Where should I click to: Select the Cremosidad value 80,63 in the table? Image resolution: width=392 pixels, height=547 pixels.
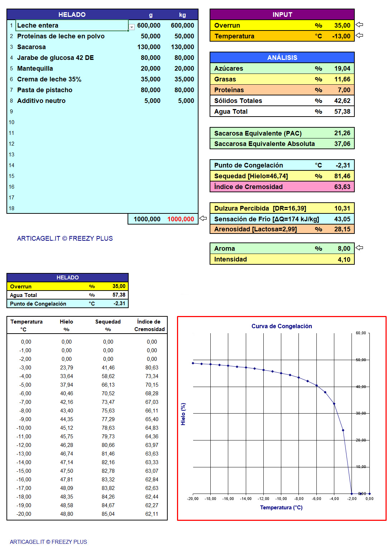(152, 368)
